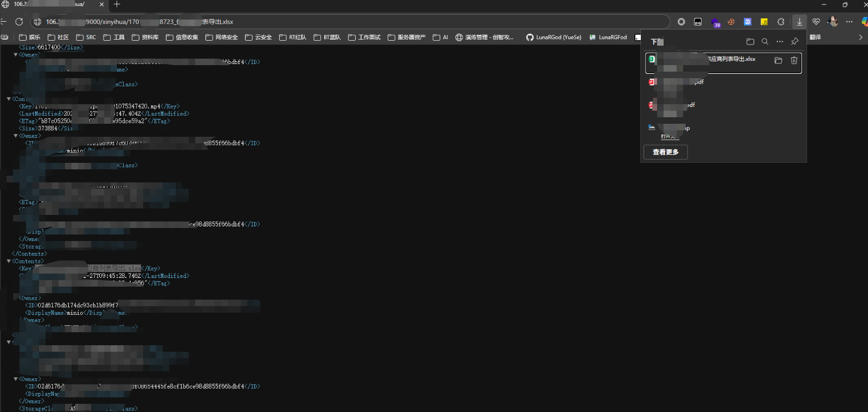
Task: Click the Size 6617400 XML line
Action: click(51, 47)
